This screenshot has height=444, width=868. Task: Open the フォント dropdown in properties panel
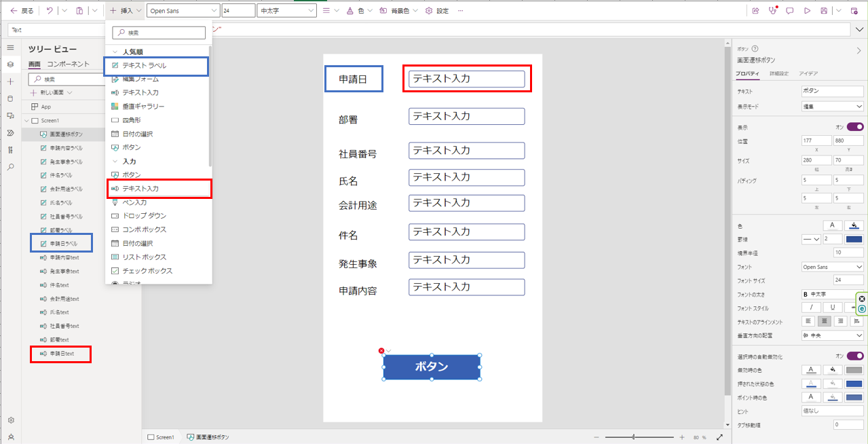(x=832, y=267)
